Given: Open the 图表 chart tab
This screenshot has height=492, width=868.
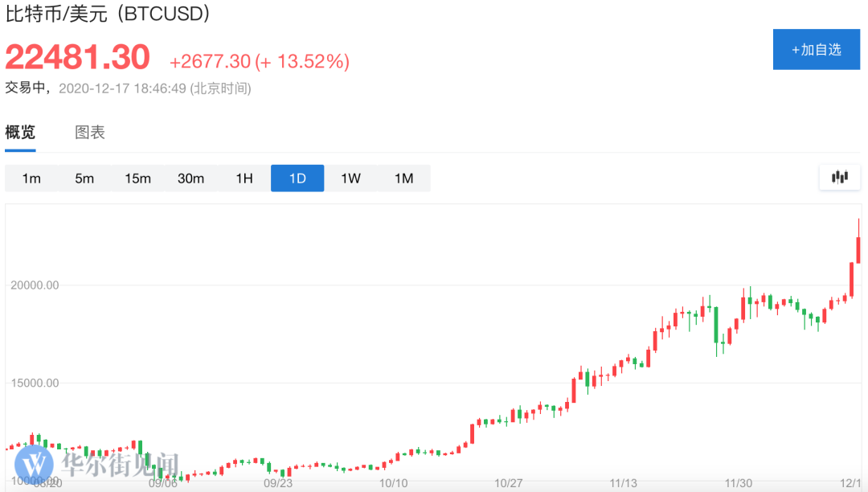Looking at the screenshot, I should [90, 133].
